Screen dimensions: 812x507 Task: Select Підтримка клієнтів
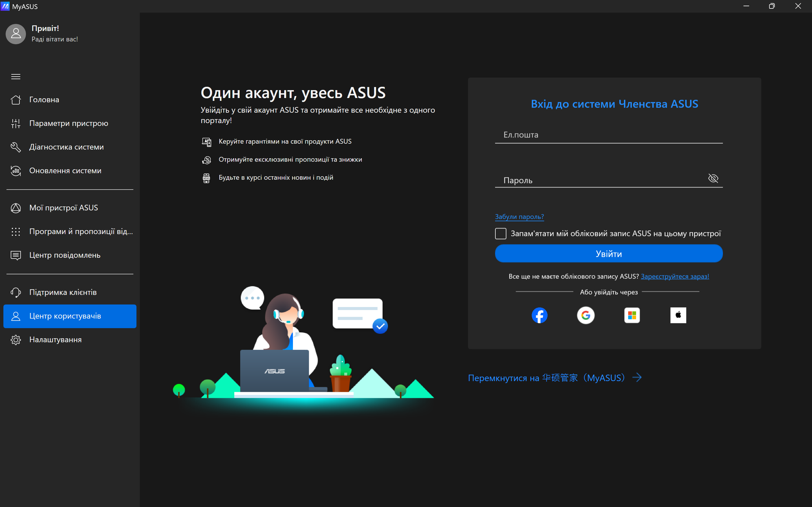coord(63,292)
